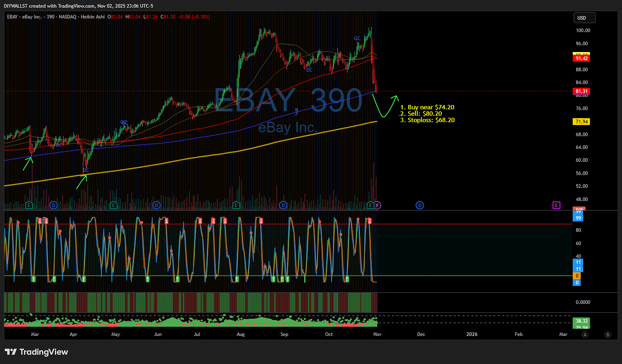The width and height of the screenshot is (622, 364).
Task: Select the lightning bolt event icon near November
Action: click(378, 205)
